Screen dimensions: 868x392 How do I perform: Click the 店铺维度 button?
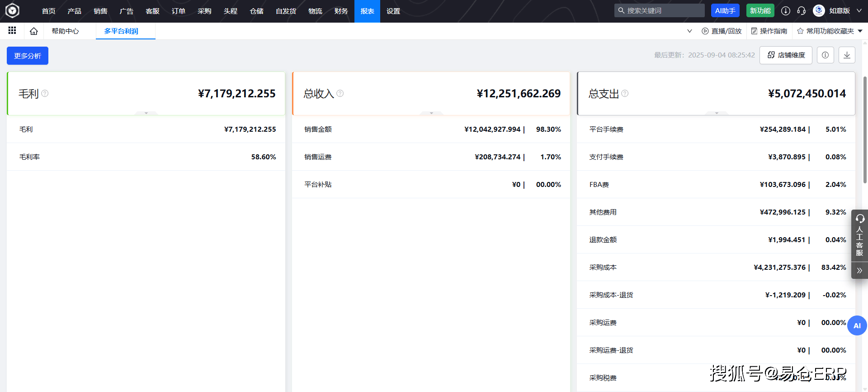(x=786, y=55)
